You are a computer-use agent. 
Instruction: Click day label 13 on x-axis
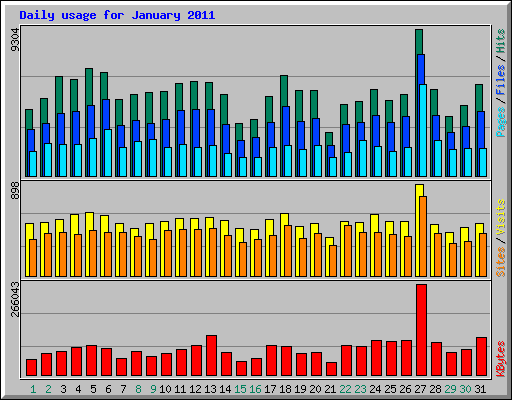(x=210, y=389)
